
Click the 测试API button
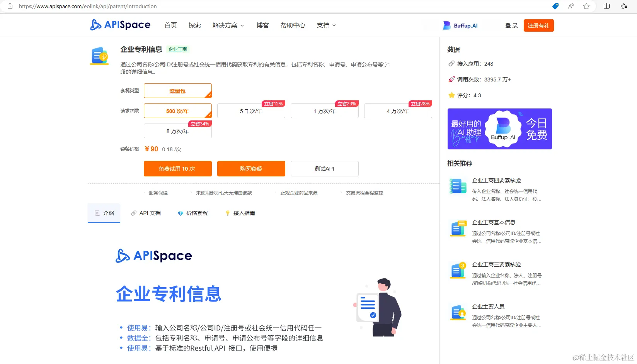pos(324,169)
